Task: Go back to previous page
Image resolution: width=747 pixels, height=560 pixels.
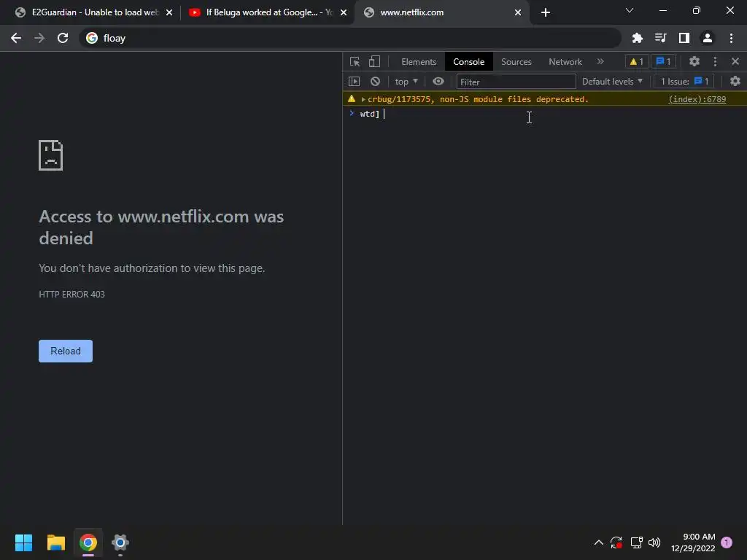Action: coord(16,38)
